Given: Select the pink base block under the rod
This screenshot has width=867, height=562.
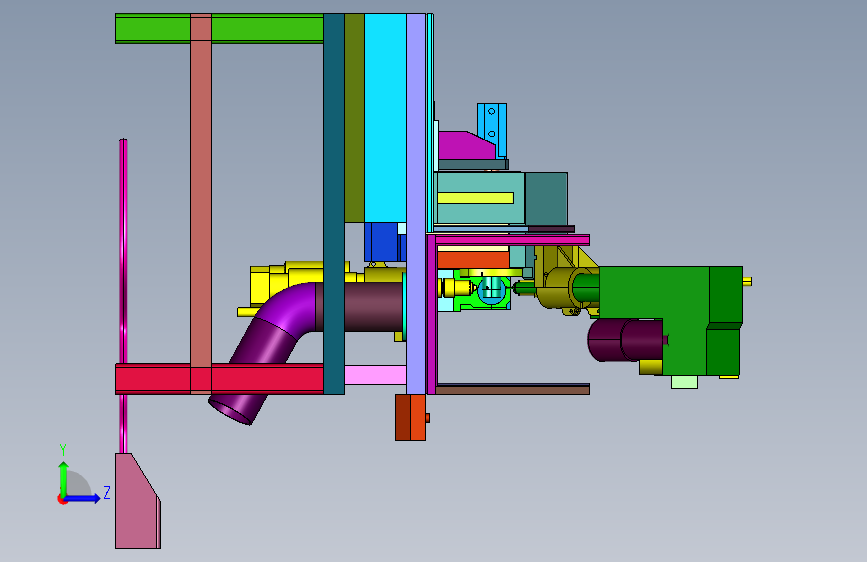Looking at the screenshot, I should [x=138, y=501].
